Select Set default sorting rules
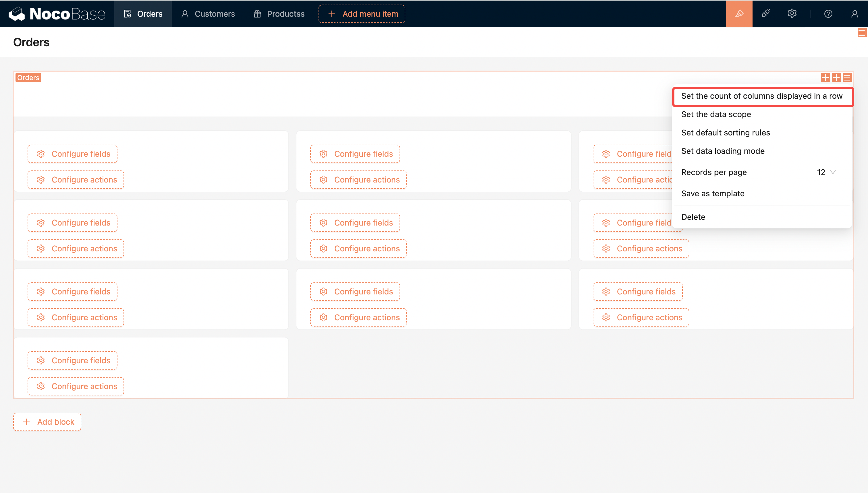The image size is (868, 493). point(725,133)
